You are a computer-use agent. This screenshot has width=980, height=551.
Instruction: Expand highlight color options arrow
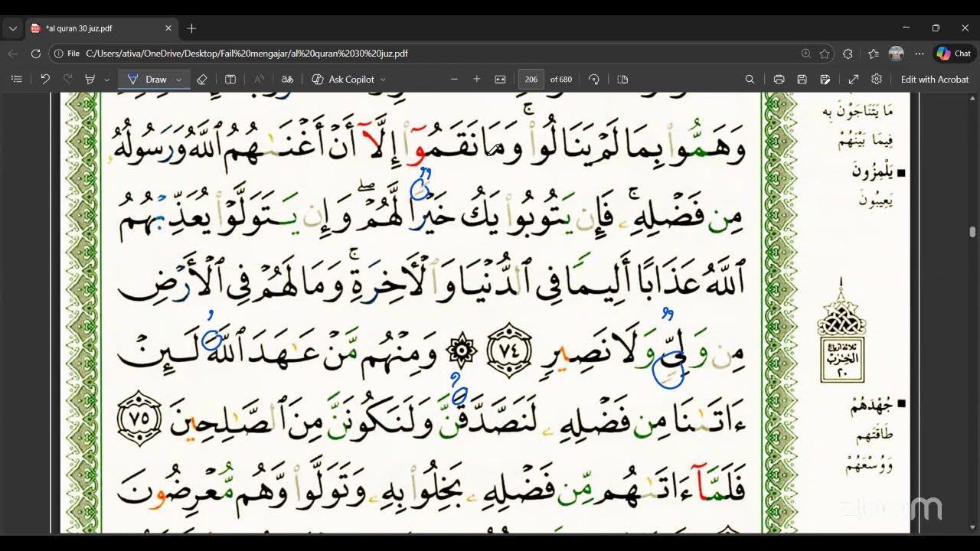(106, 79)
